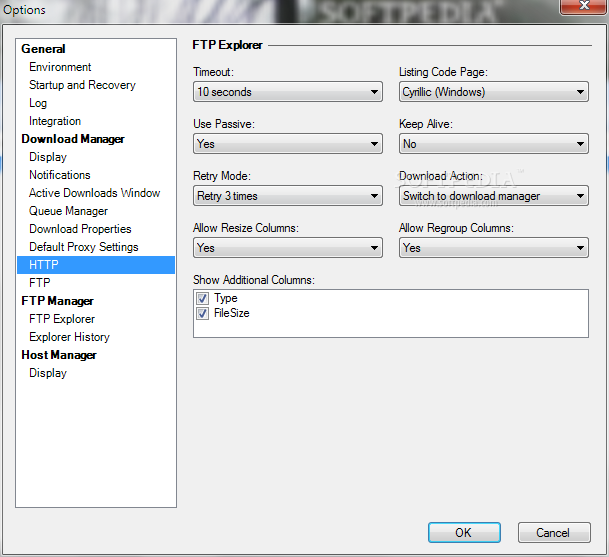Select Startup and Recovery option

coord(82,85)
